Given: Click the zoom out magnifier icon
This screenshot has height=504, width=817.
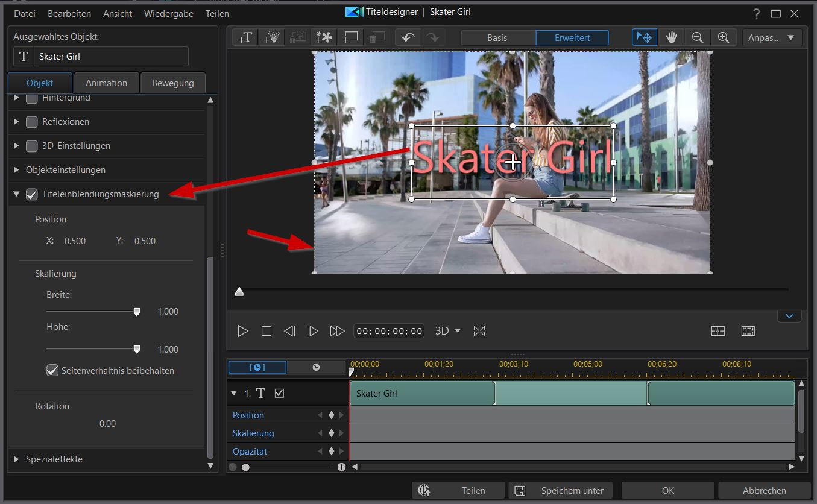Looking at the screenshot, I should (x=698, y=37).
